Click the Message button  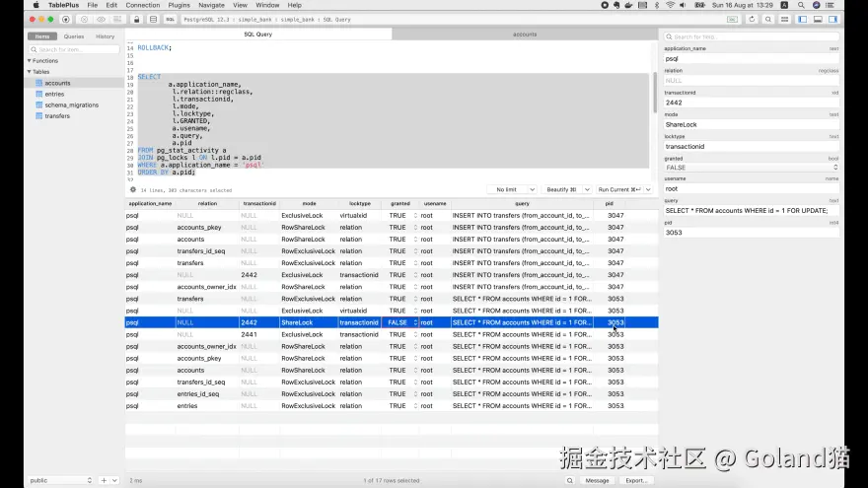[x=598, y=481]
